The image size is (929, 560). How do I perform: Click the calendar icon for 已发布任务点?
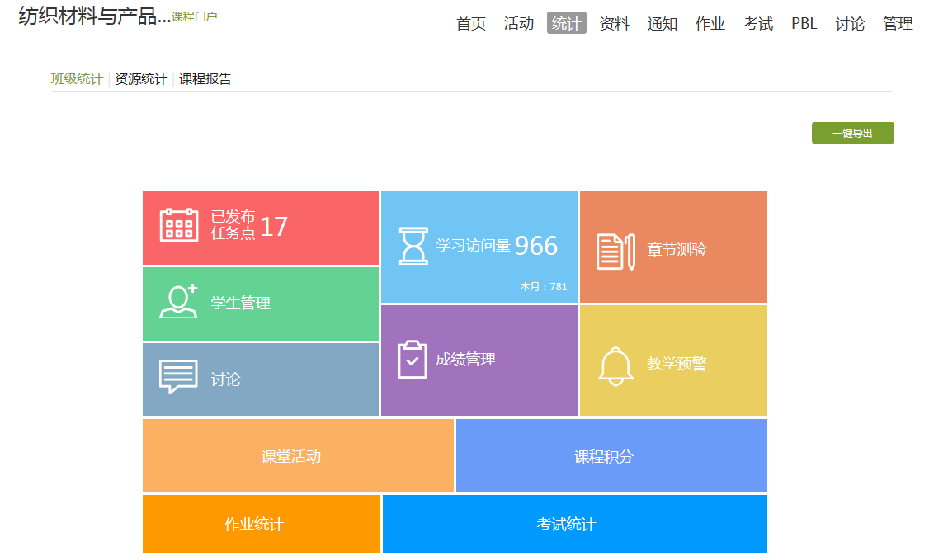pyautogui.click(x=178, y=225)
